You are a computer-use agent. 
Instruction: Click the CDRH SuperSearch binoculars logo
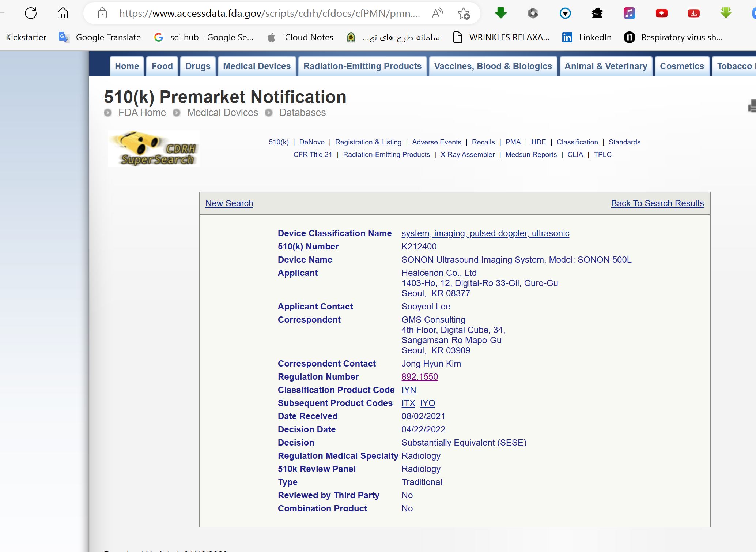[154, 149]
